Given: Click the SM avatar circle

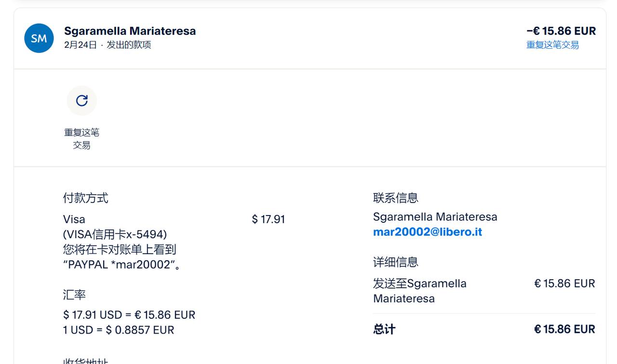Looking at the screenshot, I should 39,38.
